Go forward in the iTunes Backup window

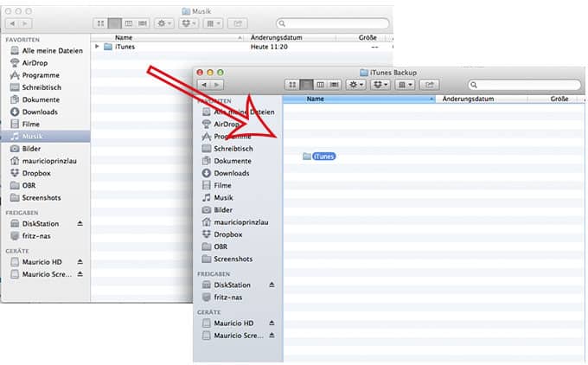point(217,85)
